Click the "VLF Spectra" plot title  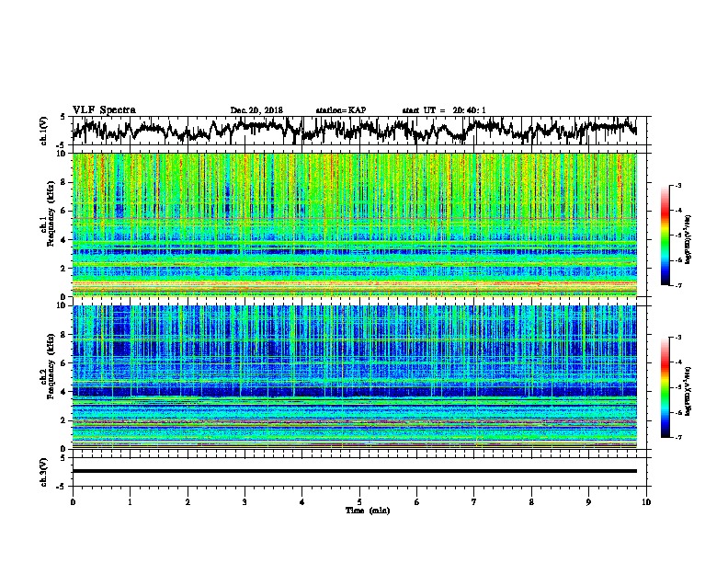coord(104,110)
